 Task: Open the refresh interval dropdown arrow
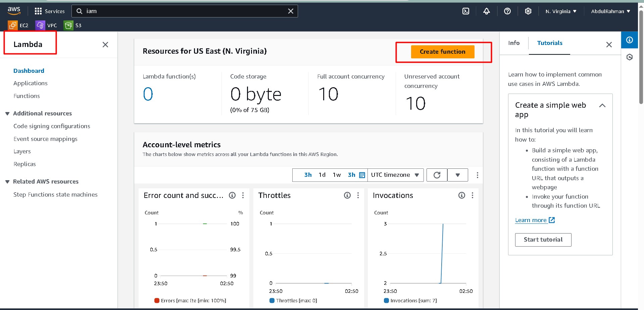pyautogui.click(x=458, y=175)
